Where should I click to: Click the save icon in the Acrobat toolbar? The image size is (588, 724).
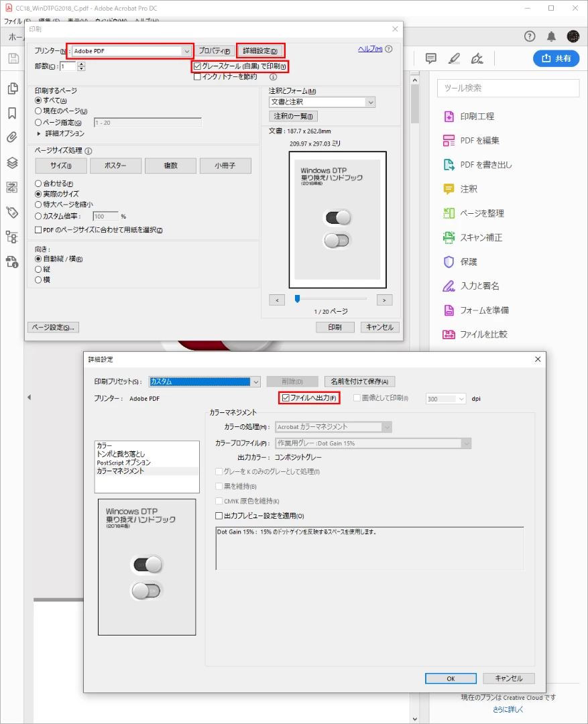coord(13,58)
